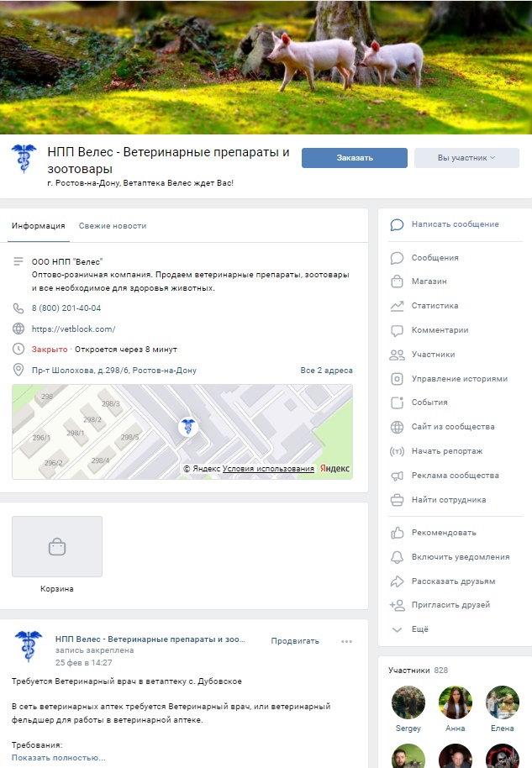This screenshot has height=768, width=532.
Task: Click the 25 фев в 14:27 post date
Action: click(84, 663)
